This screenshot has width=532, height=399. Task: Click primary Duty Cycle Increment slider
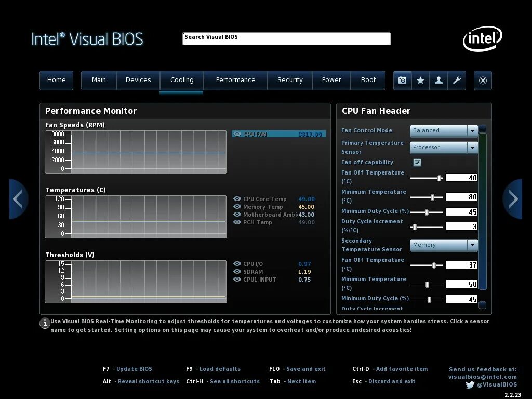coord(426,227)
